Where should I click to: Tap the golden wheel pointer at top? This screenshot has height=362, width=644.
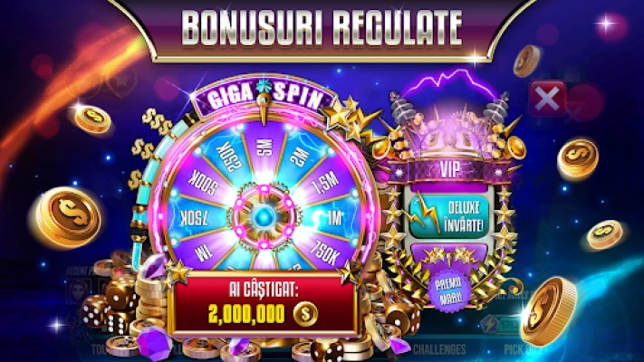(x=264, y=108)
